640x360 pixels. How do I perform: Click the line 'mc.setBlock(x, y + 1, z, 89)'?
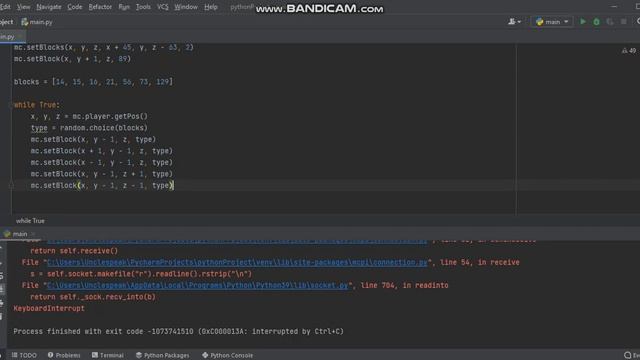click(72, 59)
